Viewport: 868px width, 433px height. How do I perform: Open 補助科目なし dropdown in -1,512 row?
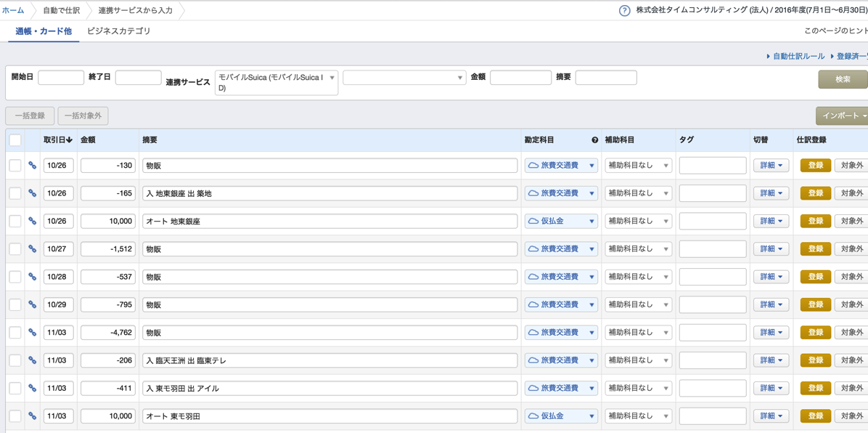click(x=638, y=249)
